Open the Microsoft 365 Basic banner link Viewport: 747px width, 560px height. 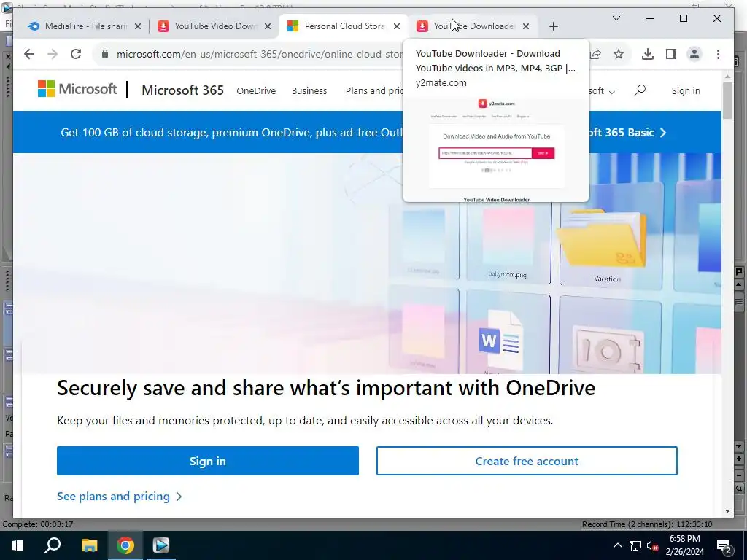coord(628,133)
